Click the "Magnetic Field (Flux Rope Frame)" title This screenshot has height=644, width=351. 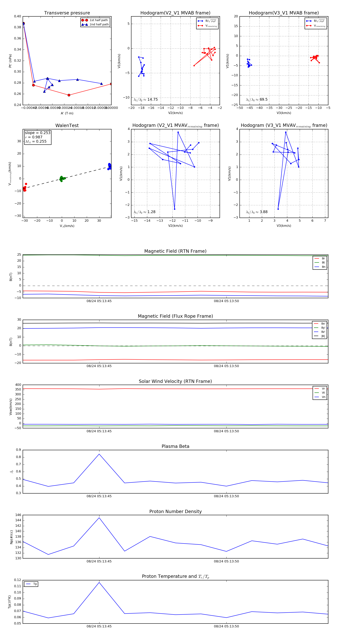tap(175, 316)
